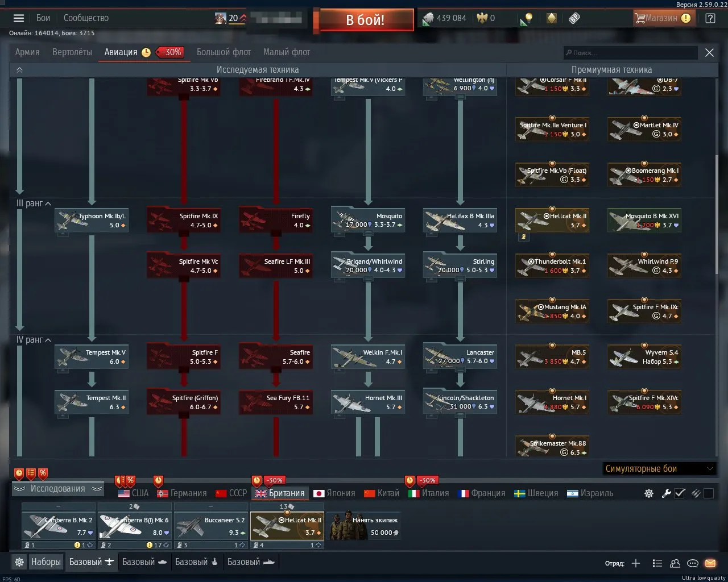The width and height of the screenshot is (728, 582).
Task: Select the США nation tab
Action: tap(134, 493)
